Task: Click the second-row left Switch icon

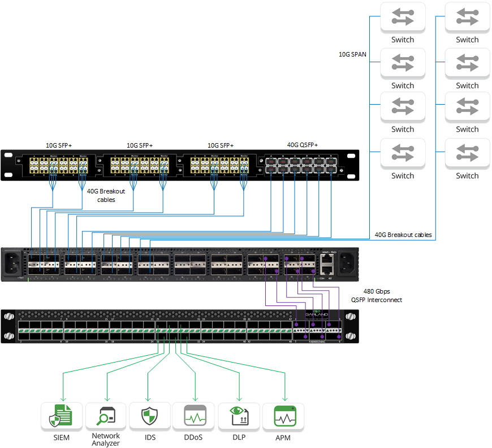Action: click(x=402, y=63)
